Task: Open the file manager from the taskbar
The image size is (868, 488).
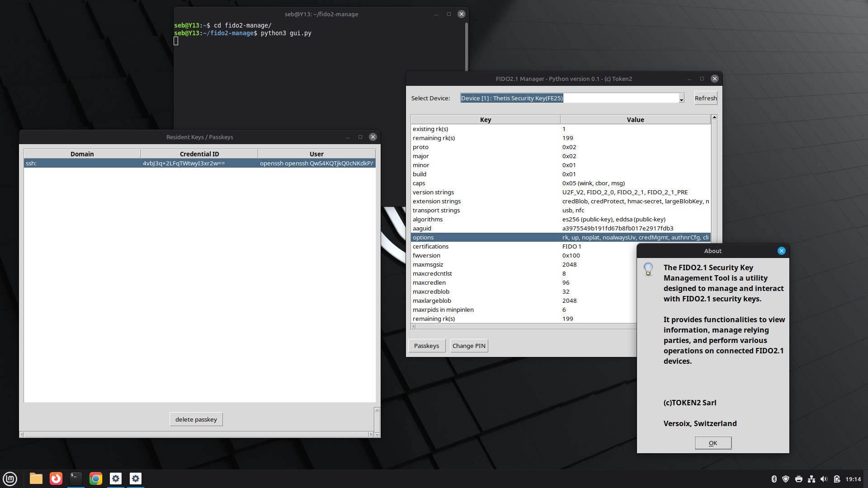Action: [36, 479]
